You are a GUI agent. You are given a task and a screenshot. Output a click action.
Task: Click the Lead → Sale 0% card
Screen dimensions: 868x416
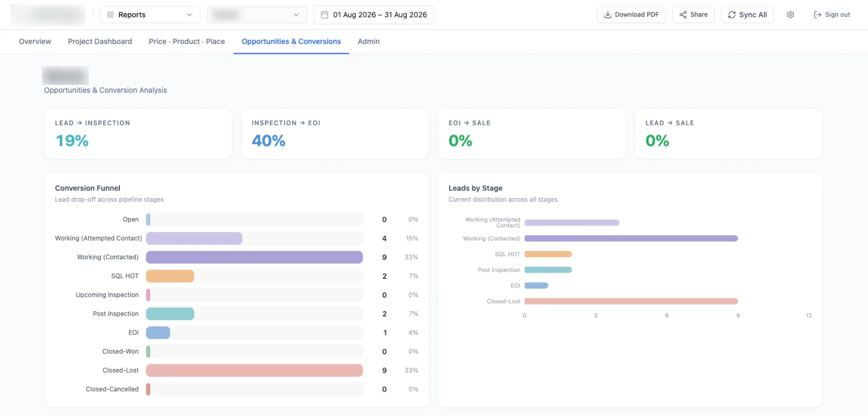pos(729,134)
